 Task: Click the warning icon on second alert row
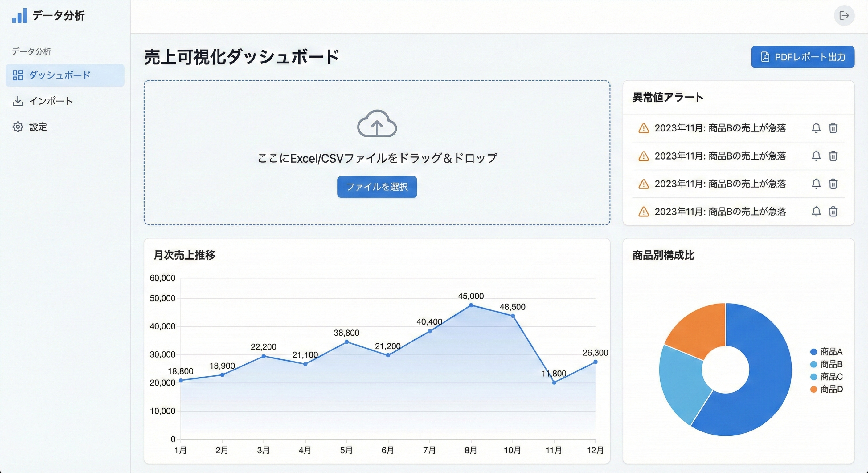[x=644, y=156]
